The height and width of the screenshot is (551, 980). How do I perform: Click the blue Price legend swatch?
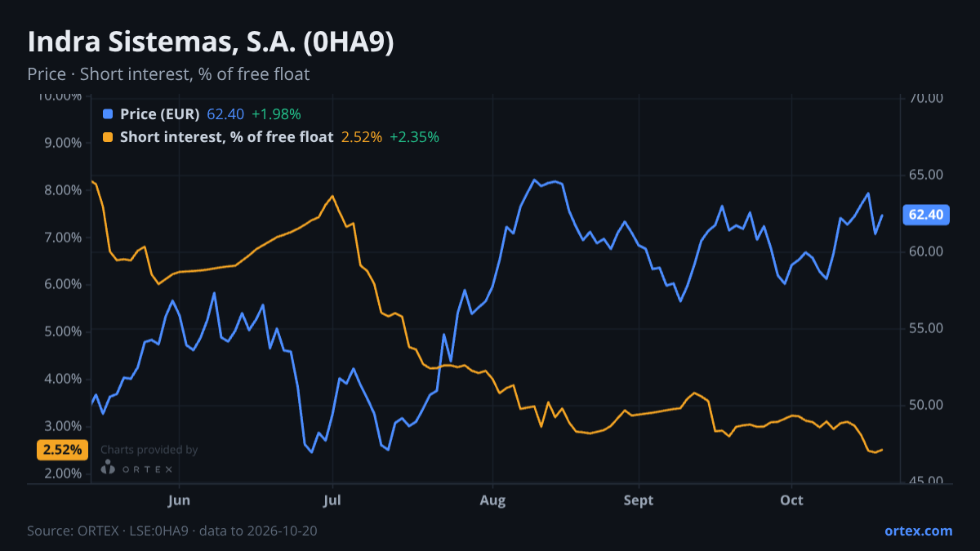pyautogui.click(x=108, y=114)
